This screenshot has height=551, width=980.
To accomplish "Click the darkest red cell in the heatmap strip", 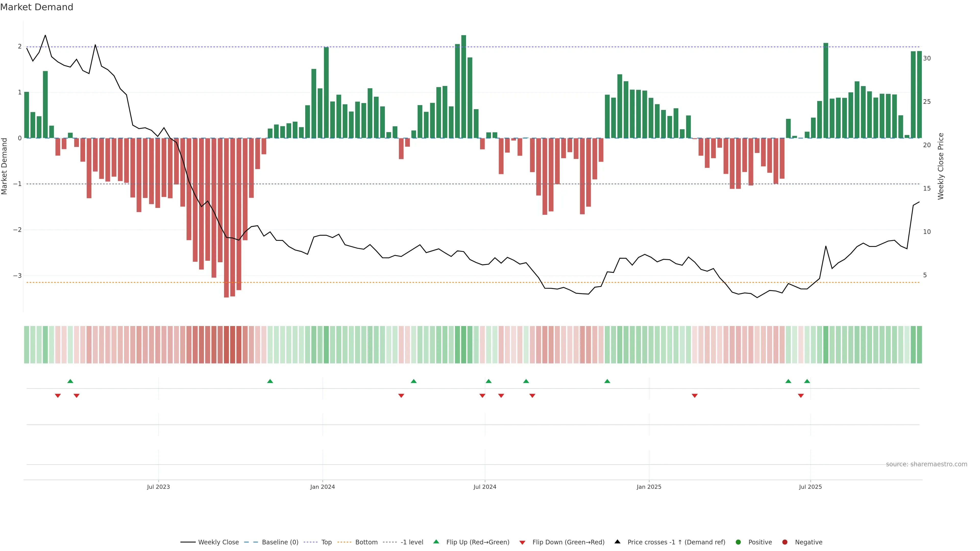I will [x=226, y=345].
